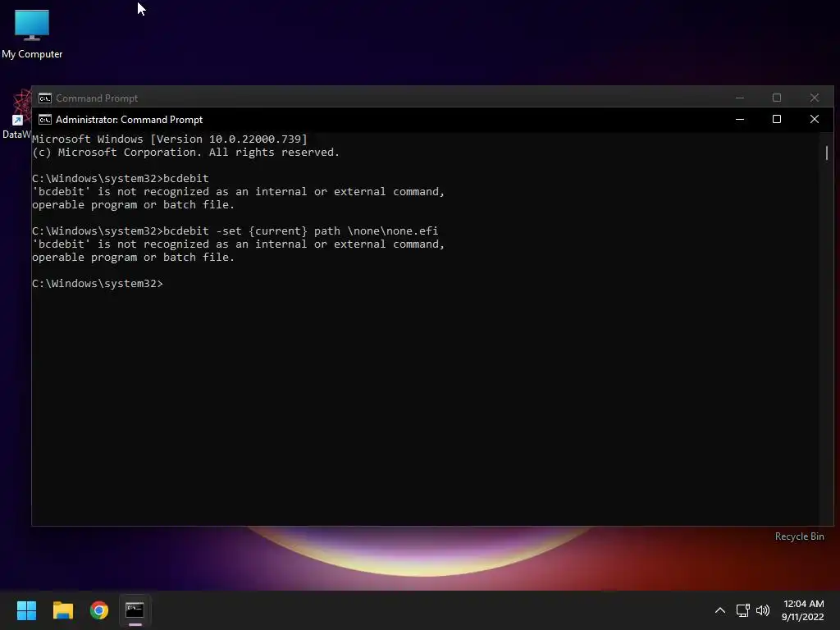
Task: Click the Command Prompt vertical scrollbar thumb
Action: point(827,153)
